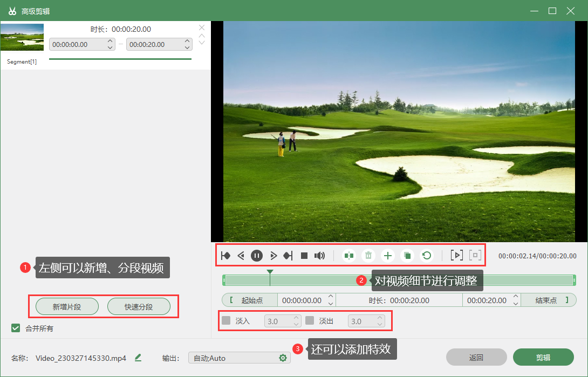588x377 pixels.
Task: Decrease the 结束点 time value
Action: coord(516,304)
